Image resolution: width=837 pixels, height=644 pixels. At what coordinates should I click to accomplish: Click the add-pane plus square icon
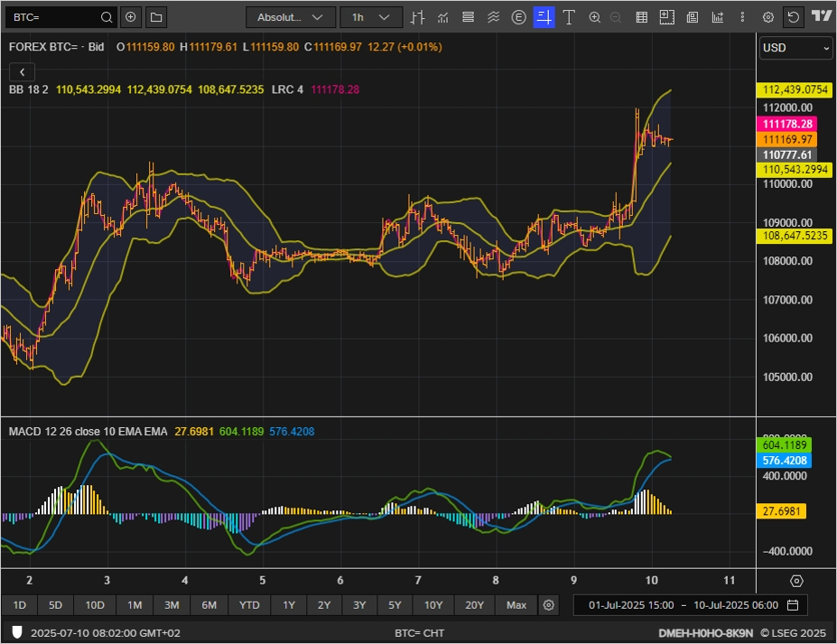click(666, 18)
